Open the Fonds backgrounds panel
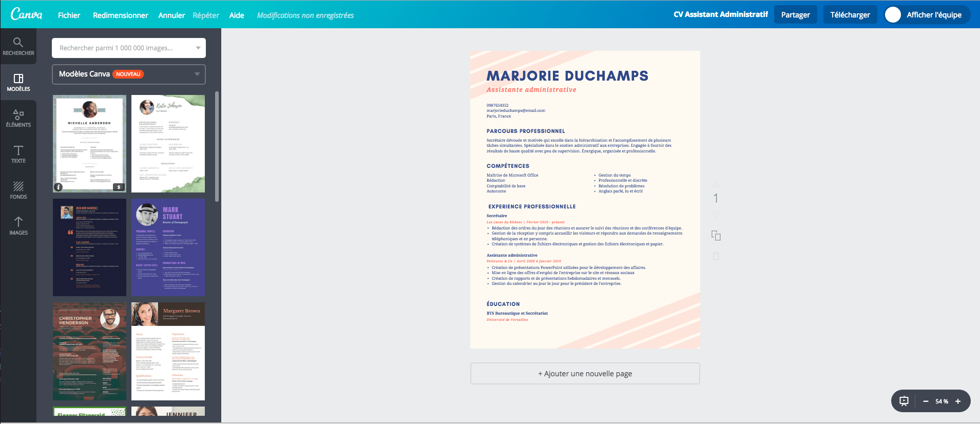Image resolution: width=980 pixels, height=424 pixels. [18, 190]
